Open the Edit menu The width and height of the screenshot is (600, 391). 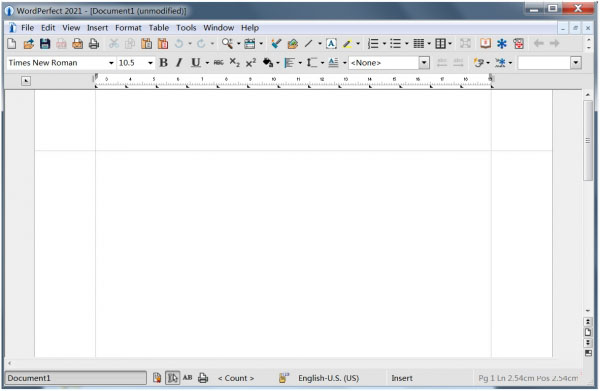coord(48,28)
